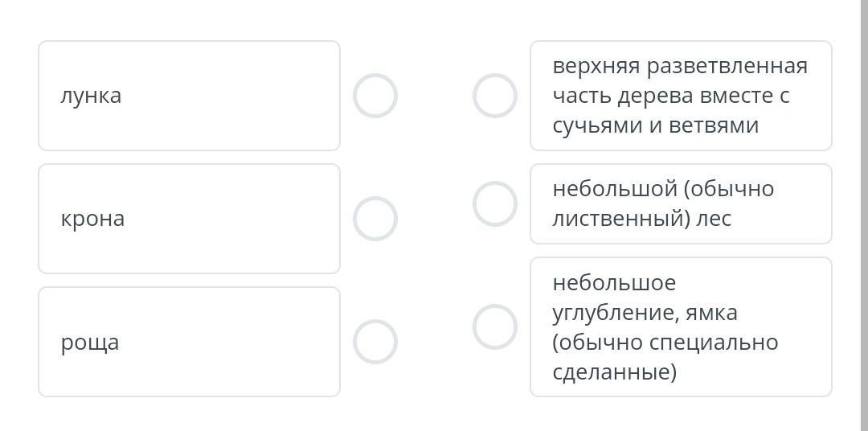Click the circle beside the углубление, ямка definition
This screenshot has width=868, height=431.
click(494, 326)
